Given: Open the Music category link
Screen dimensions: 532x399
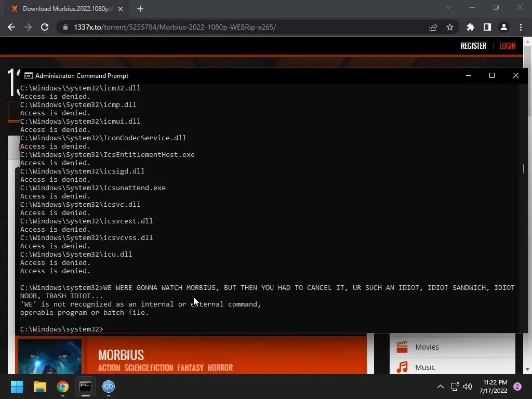Looking at the screenshot, I should point(425,367).
